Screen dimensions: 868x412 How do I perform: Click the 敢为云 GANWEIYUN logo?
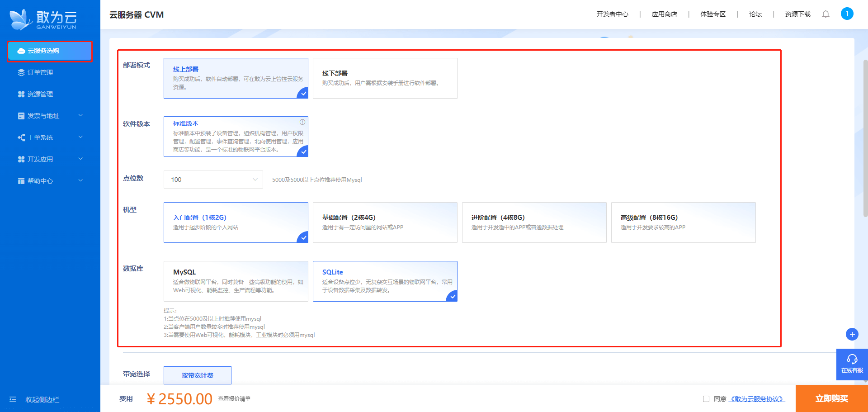point(43,19)
